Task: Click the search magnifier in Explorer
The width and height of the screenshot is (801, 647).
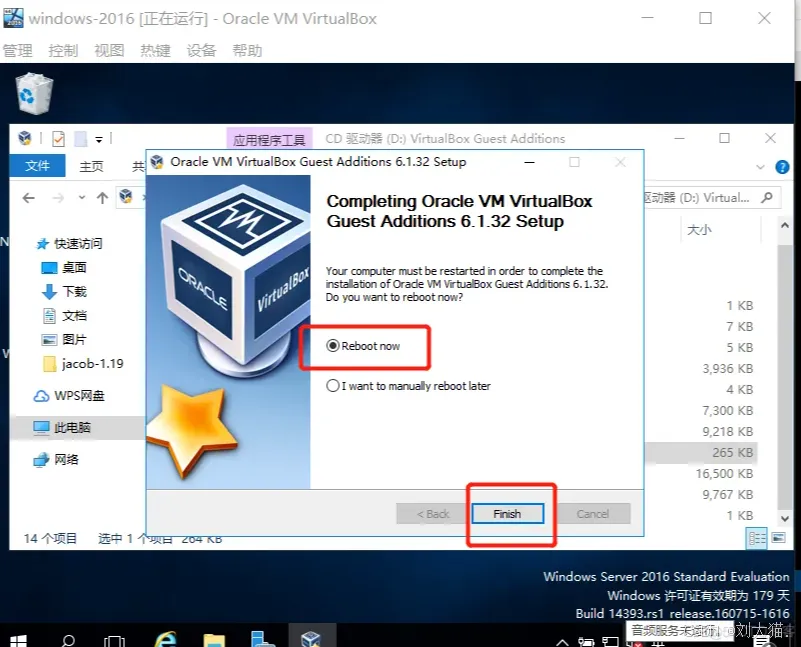Action: coord(766,198)
